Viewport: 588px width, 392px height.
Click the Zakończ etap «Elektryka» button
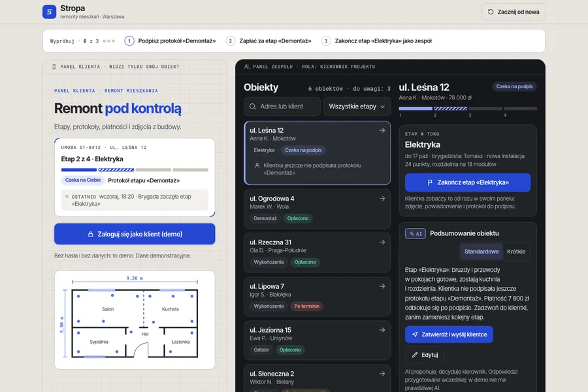tap(468, 183)
